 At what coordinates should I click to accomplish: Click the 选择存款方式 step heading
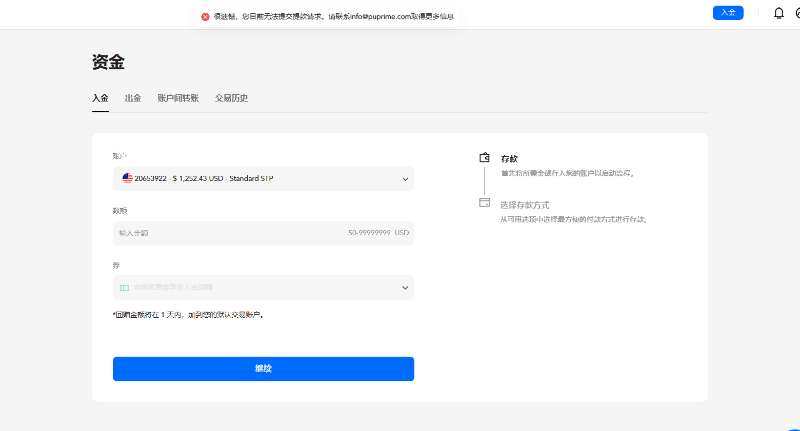pos(524,205)
